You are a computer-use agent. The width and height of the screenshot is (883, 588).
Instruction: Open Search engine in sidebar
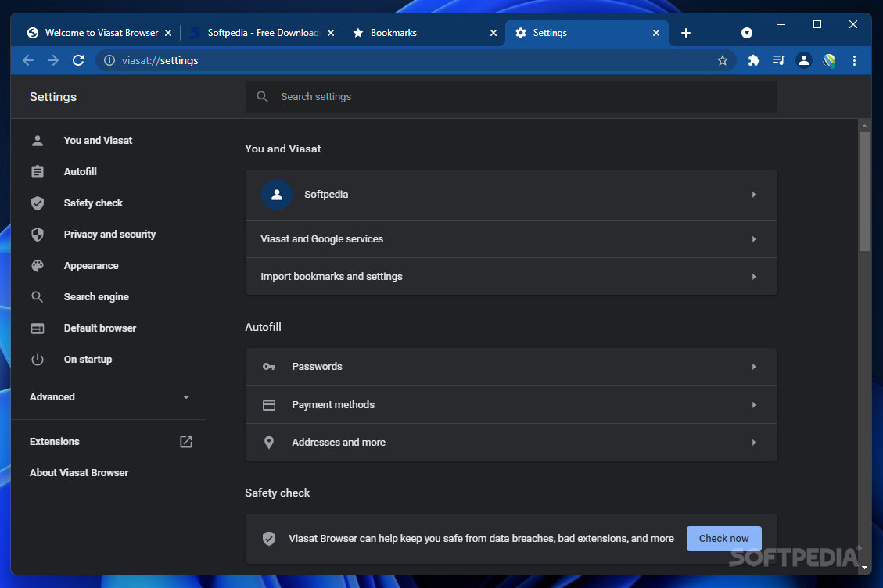96,297
